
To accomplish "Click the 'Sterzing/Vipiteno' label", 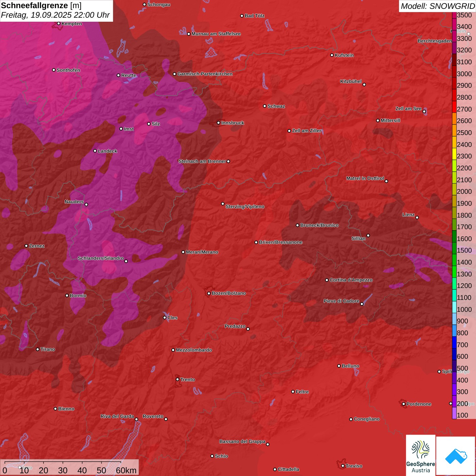I will 245,206.
